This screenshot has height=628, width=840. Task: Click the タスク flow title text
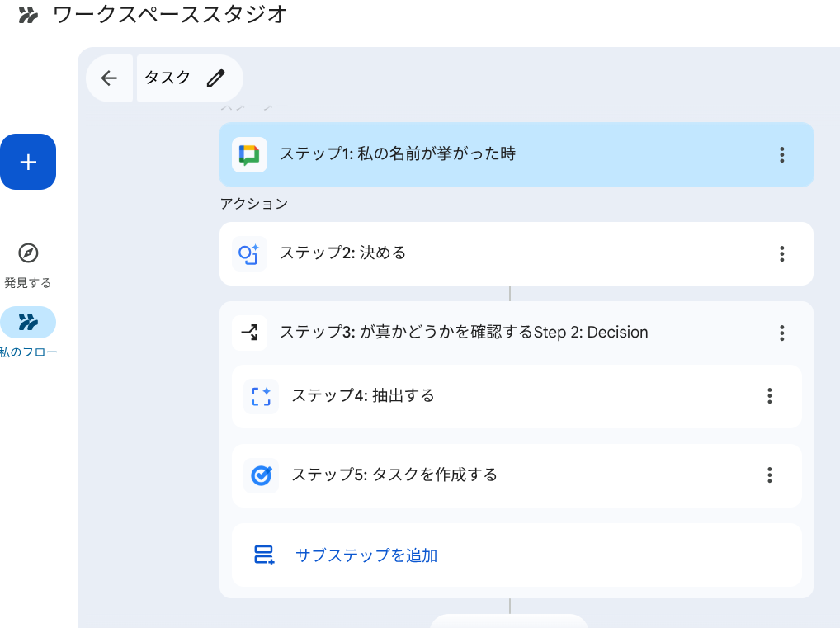click(168, 78)
